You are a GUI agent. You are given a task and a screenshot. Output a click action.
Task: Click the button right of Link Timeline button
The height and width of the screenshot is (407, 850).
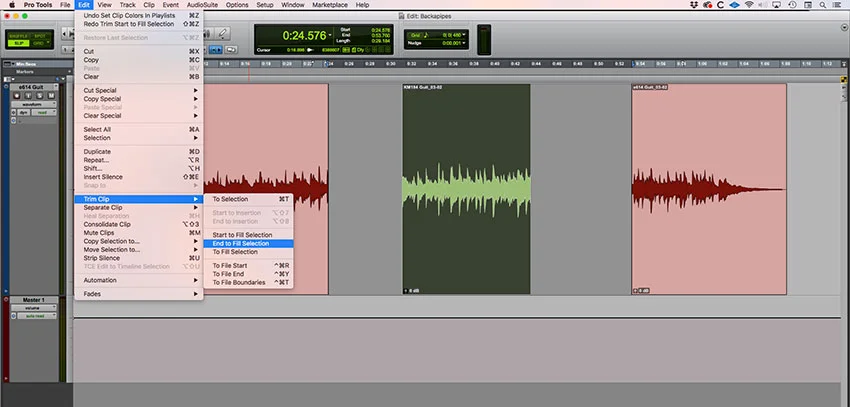pyautogui.click(x=231, y=49)
